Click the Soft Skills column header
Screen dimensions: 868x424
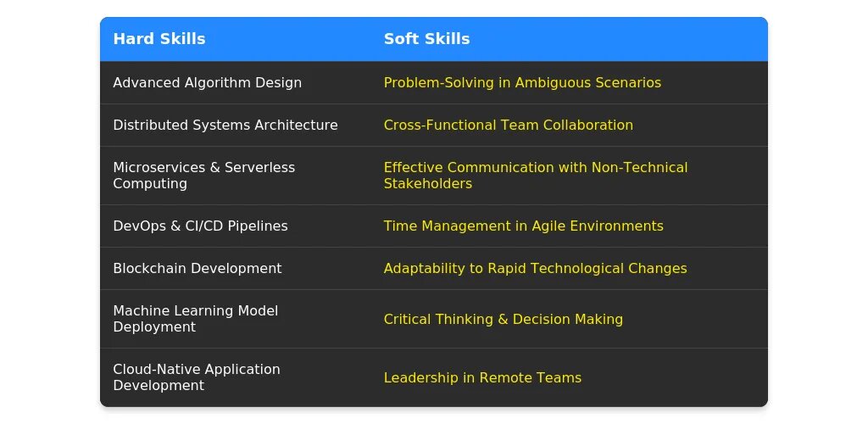tap(426, 39)
